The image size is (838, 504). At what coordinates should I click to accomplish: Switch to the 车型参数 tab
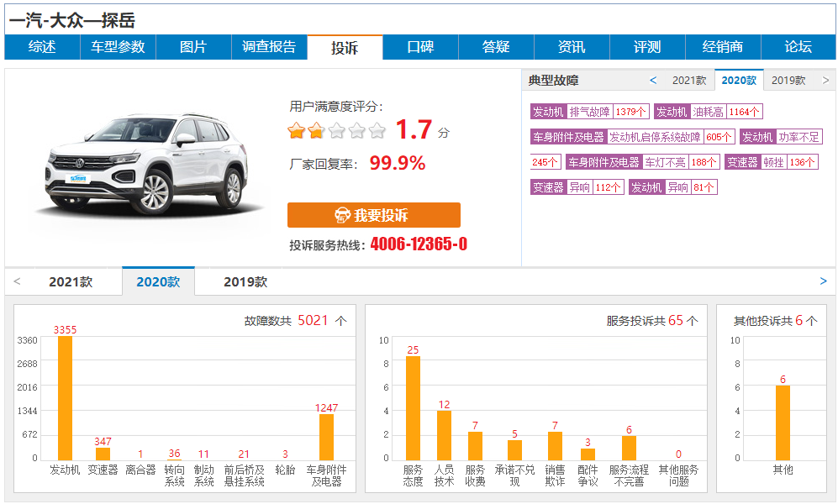[x=118, y=47]
